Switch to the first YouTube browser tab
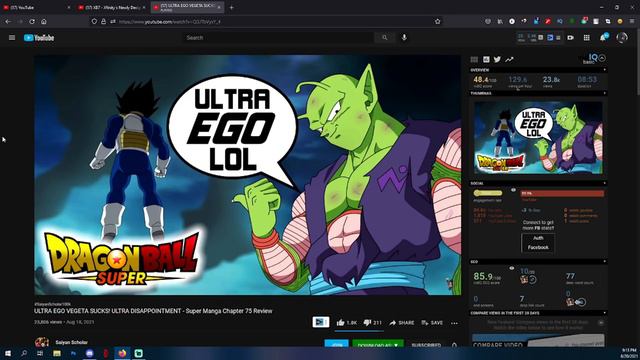Viewport: 640px width, 360px height. click(37, 7)
